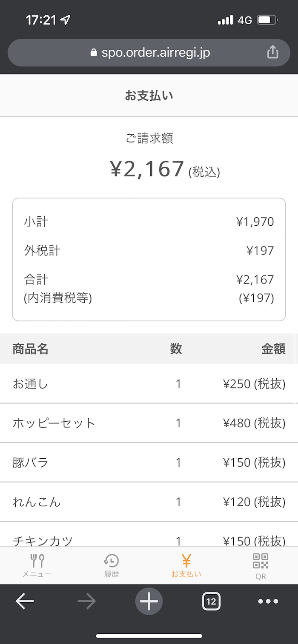
Task: Tap the ¥2,167 billing total amount
Action: (147, 169)
